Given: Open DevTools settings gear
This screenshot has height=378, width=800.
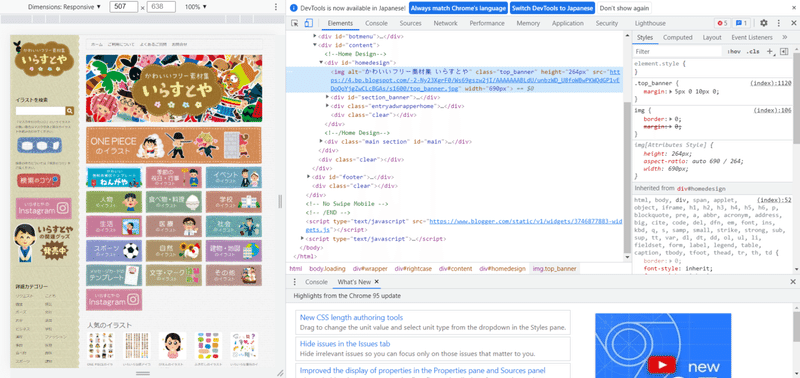Looking at the screenshot, I should click(x=764, y=23).
